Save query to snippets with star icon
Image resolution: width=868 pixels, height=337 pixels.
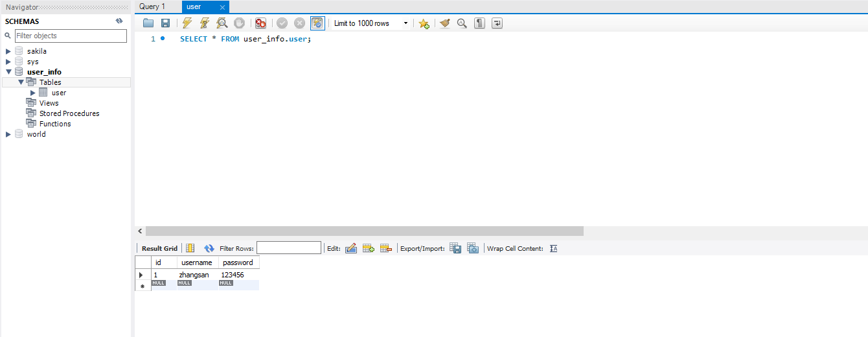[x=424, y=23]
